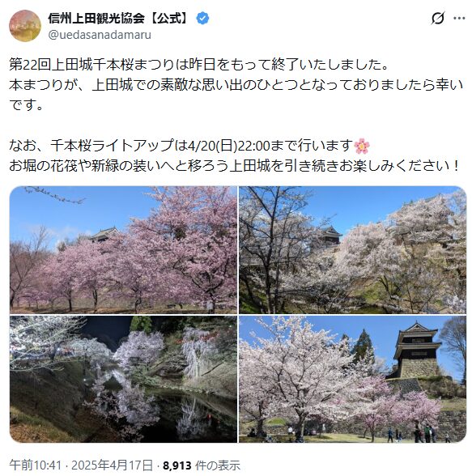Open the three-dot more options menu
The image size is (472, 476).
click(x=459, y=18)
